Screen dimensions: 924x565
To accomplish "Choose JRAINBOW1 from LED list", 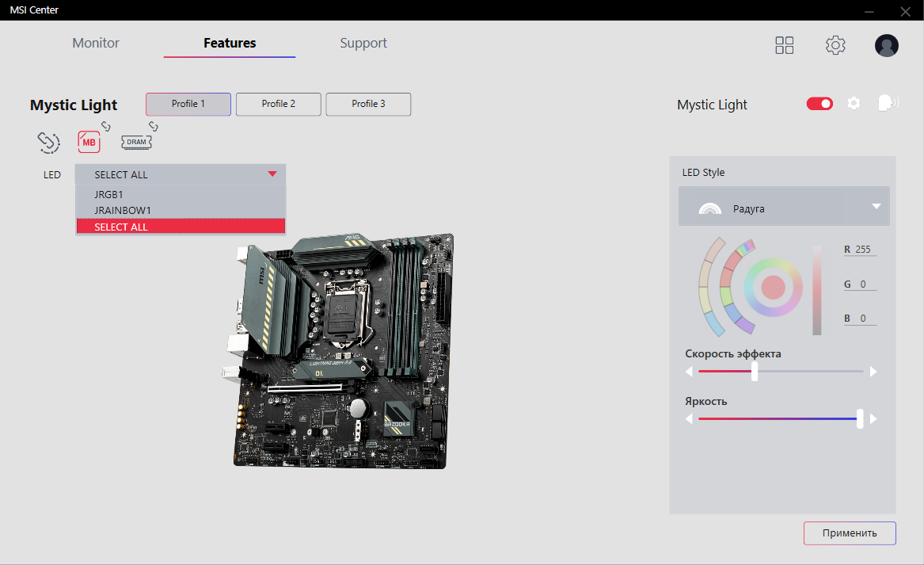I will tap(181, 210).
